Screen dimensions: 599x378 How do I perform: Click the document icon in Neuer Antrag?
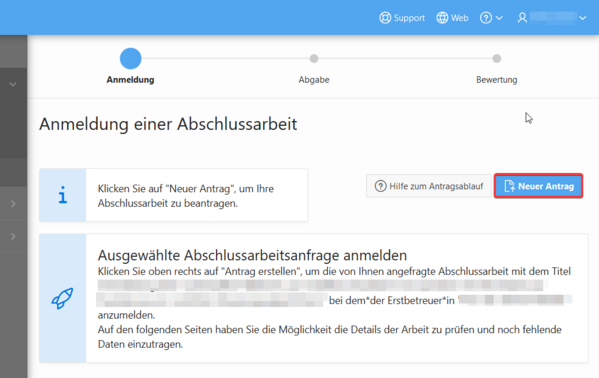point(509,186)
